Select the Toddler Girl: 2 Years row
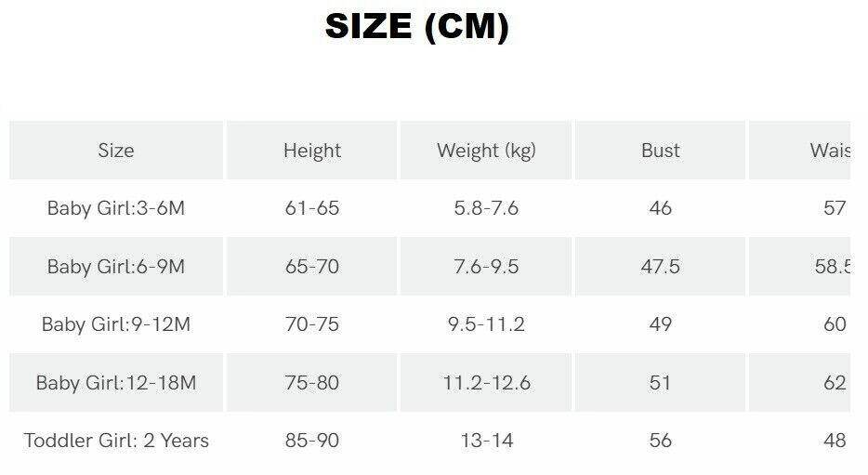Image resolution: width=868 pixels, height=475 pixels. 116,441
